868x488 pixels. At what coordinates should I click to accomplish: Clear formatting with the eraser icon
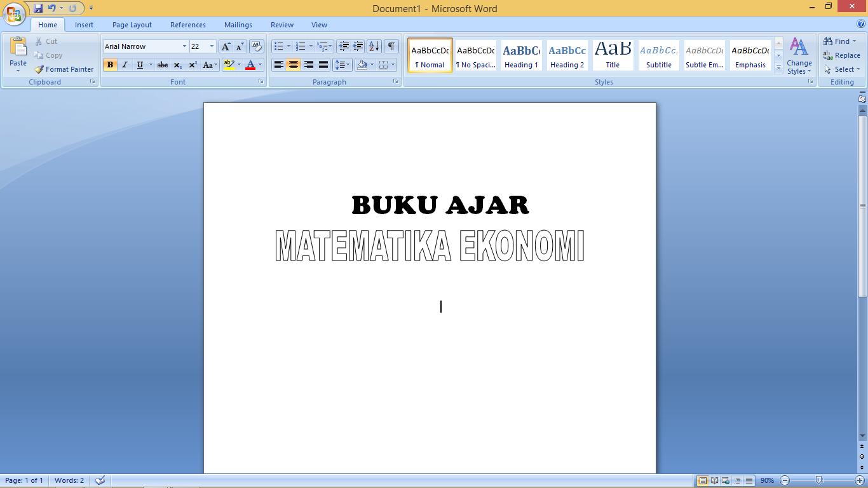[257, 46]
